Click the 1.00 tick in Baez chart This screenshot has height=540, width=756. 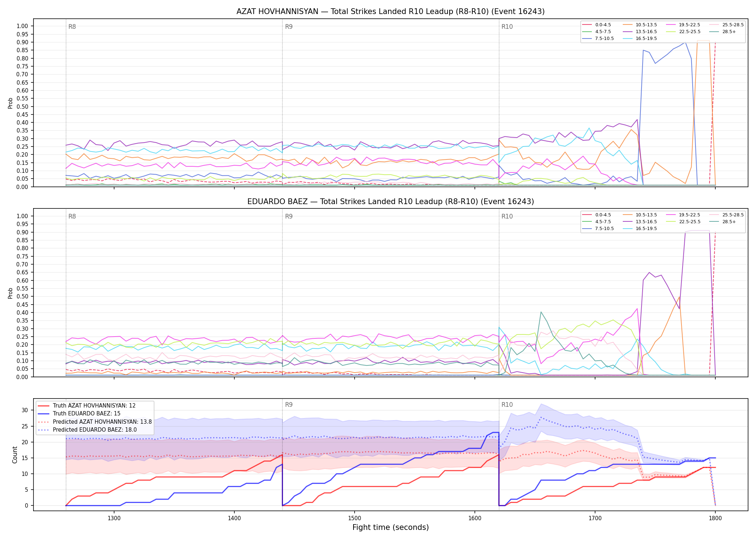click(x=22, y=216)
